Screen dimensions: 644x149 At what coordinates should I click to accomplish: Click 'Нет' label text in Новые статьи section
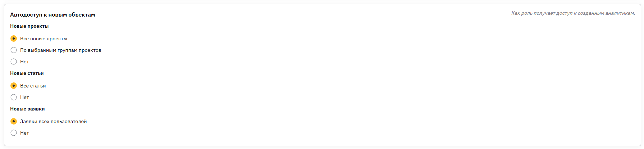tap(24, 97)
